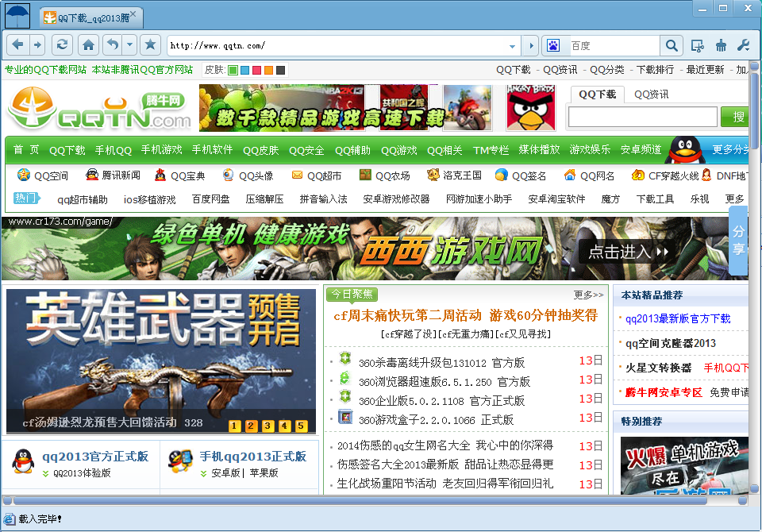This screenshot has width=762, height=532.
Task: Open qq2013最新版官方下载 link
Action: point(678,318)
